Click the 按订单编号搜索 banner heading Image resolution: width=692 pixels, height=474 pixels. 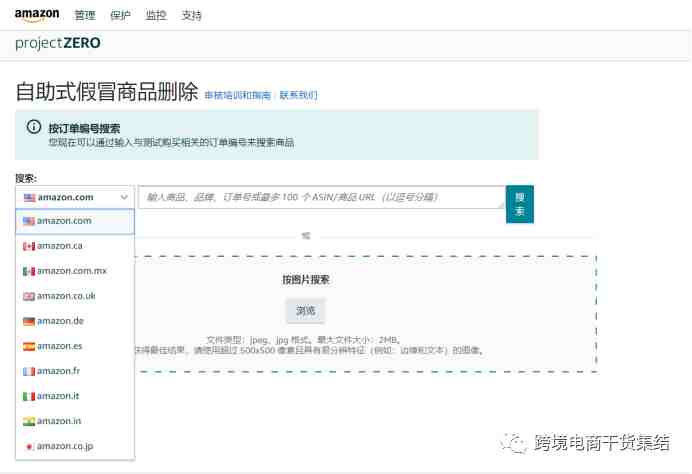pyautogui.click(x=84, y=128)
